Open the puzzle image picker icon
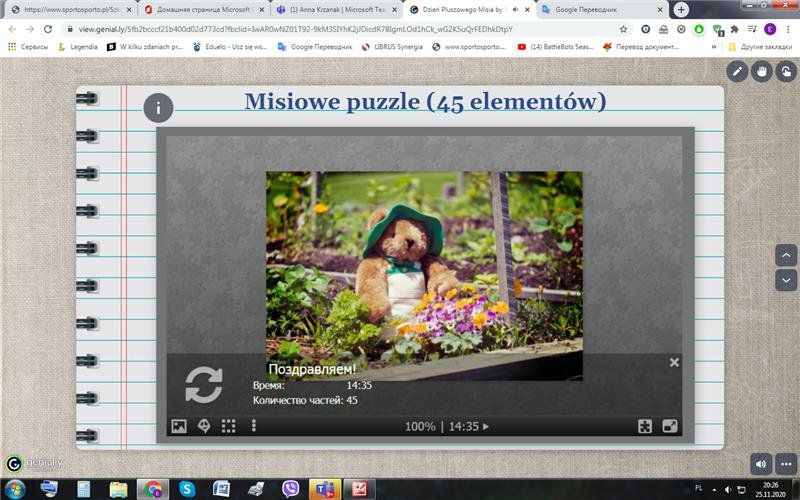The width and height of the screenshot is (800, 500). (x=179, y=426)
